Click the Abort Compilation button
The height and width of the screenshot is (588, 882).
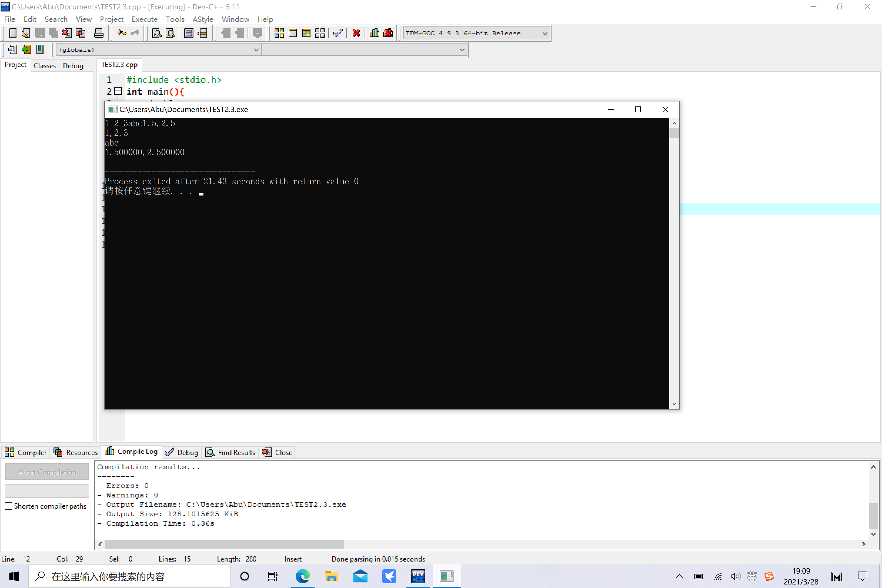47,472
